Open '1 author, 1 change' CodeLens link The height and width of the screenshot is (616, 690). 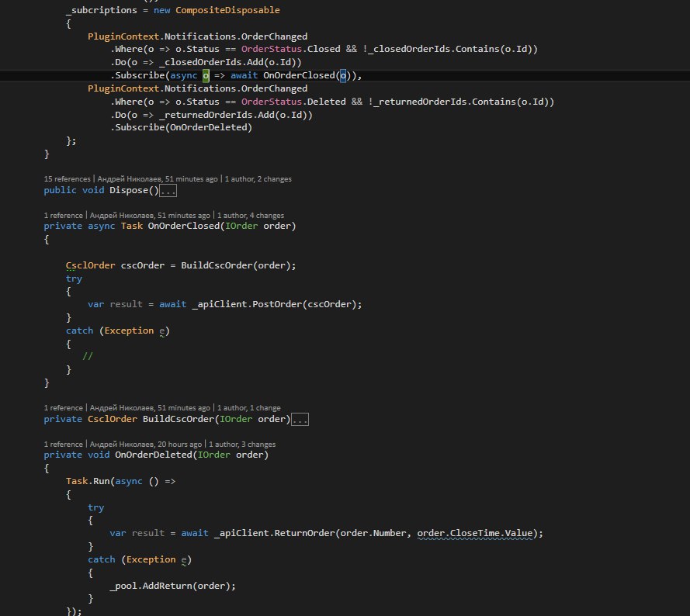click(x=248, y=408)
